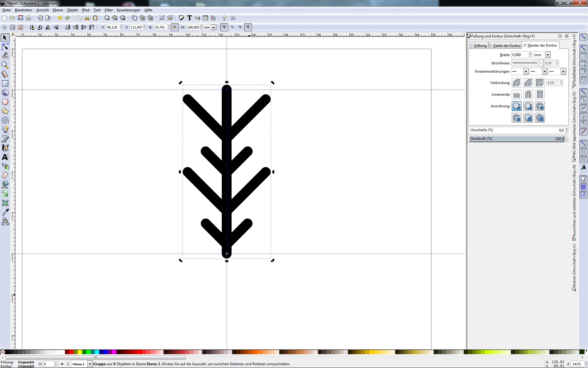The height and width of the screenshot is (368, 588).
Task: Pick the yellow swatch in palette
Action: coord(80,352)
